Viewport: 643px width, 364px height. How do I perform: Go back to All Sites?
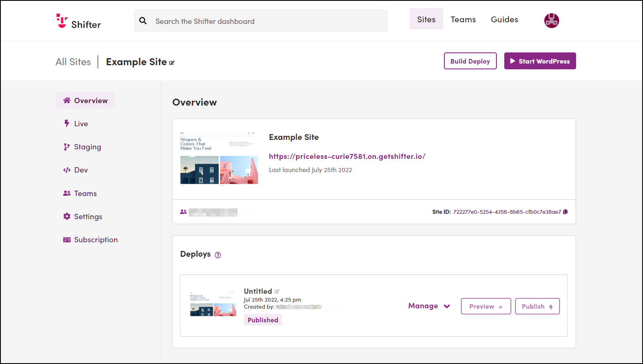[x=73, y=62]
